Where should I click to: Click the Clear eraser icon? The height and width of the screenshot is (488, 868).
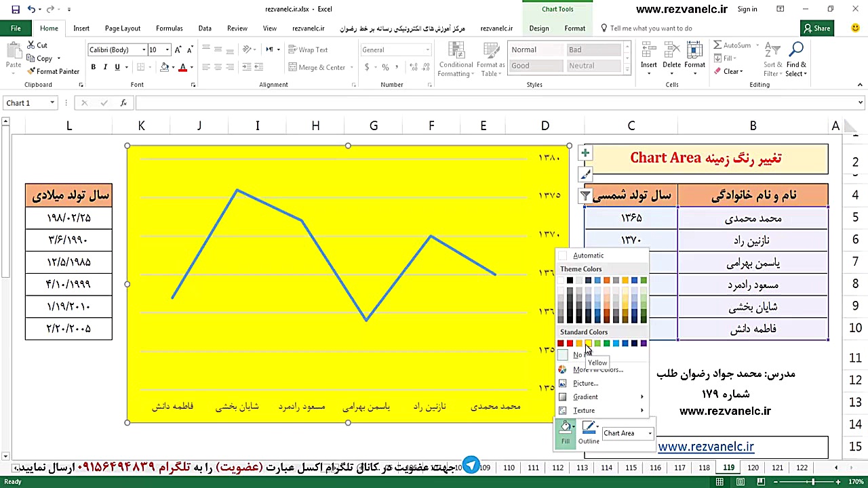pos(717,71)
